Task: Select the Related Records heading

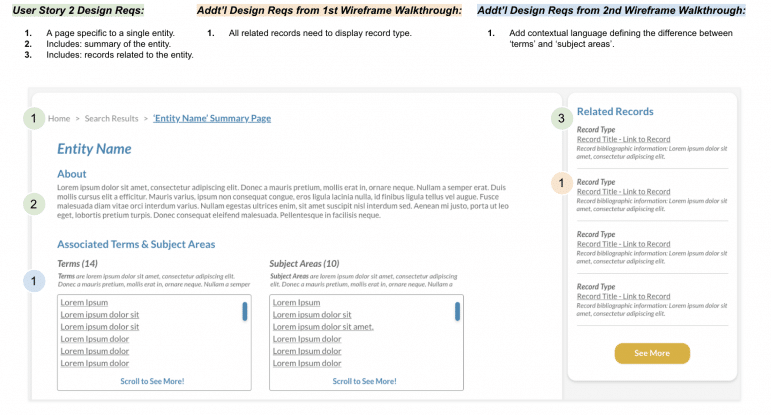Action: 615,112
